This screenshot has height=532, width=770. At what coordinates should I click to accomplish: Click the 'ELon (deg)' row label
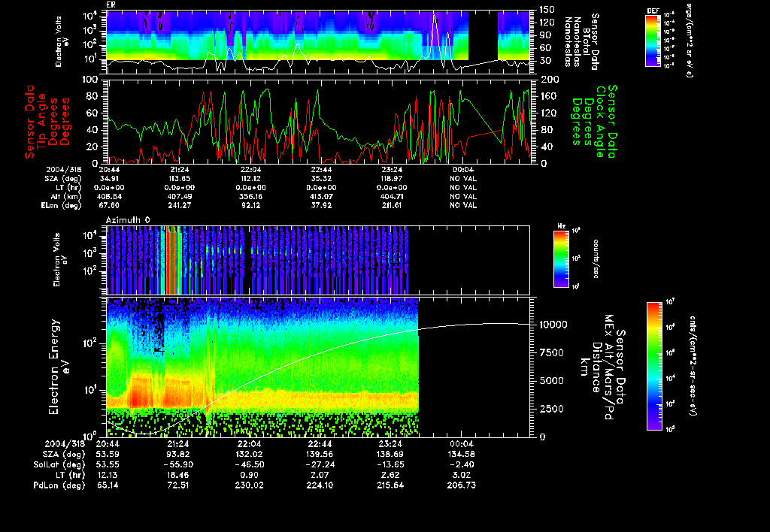click(x=62, y=206)
